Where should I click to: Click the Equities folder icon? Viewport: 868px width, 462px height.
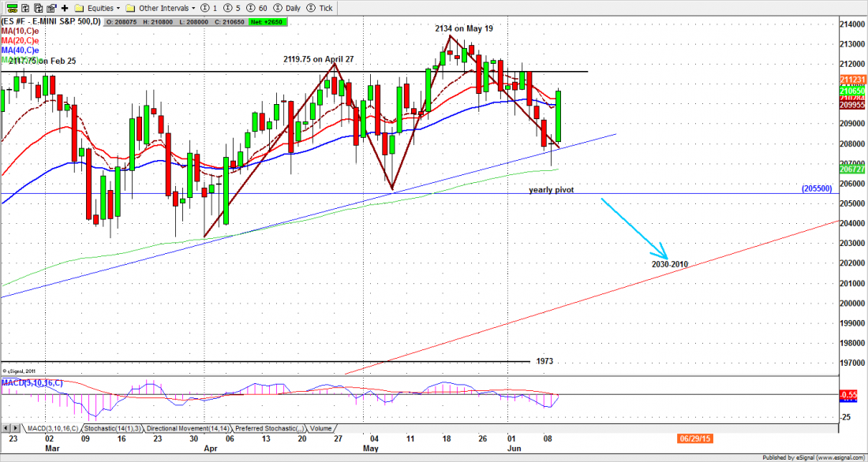[78, 7]
